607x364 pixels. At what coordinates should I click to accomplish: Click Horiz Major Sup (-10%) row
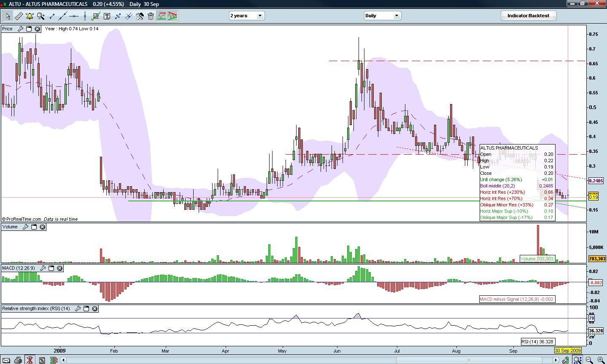tap(517, 211)
